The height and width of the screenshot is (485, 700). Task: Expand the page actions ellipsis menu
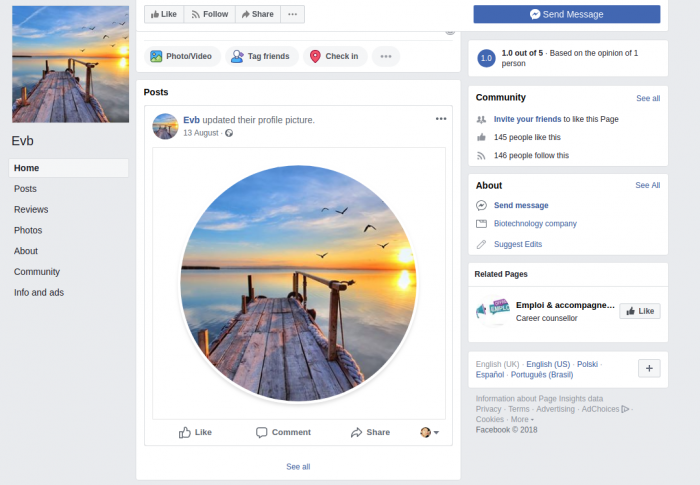(x=292, y=14)
